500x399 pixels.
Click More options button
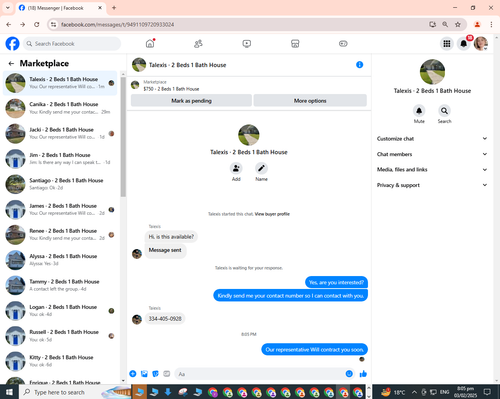point(310,101)
